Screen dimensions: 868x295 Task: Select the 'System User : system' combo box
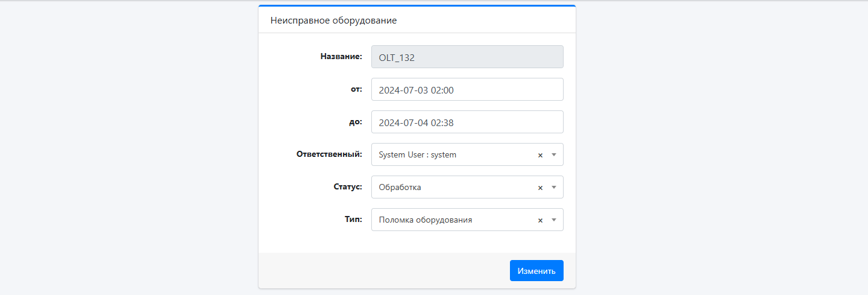point(467,154)
